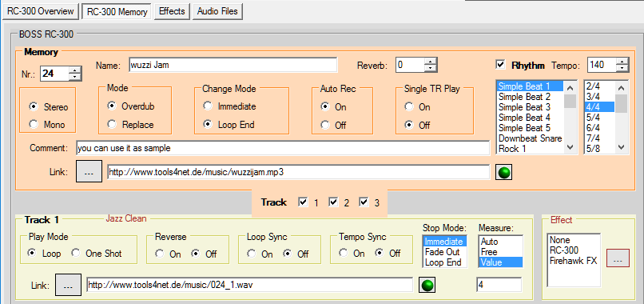
Task: Decrease Reverb value with down arrow
Action: point(430,68)
